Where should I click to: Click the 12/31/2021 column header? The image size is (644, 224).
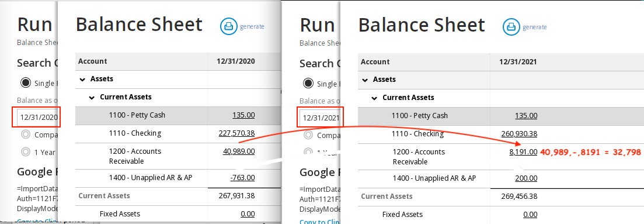point(518,62)
